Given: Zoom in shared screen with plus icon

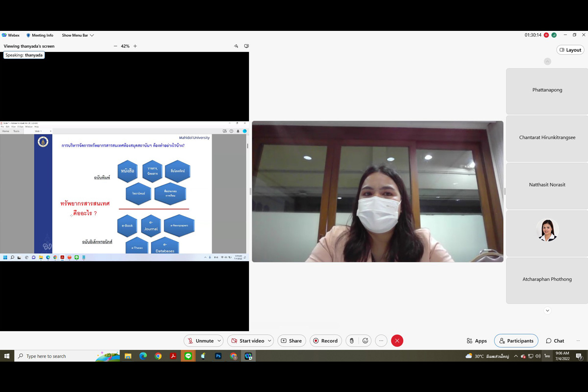Looking at the screenshot, I should [x=135, y=46].
